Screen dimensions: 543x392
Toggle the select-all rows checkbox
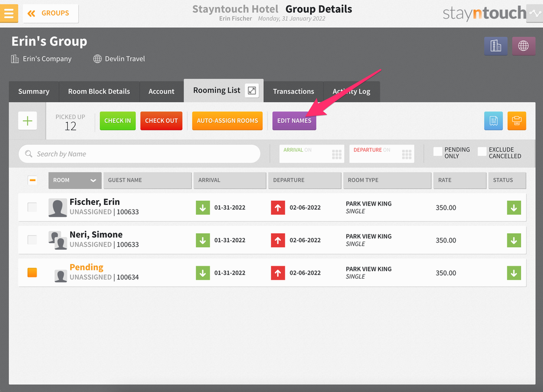coord(32,180)
